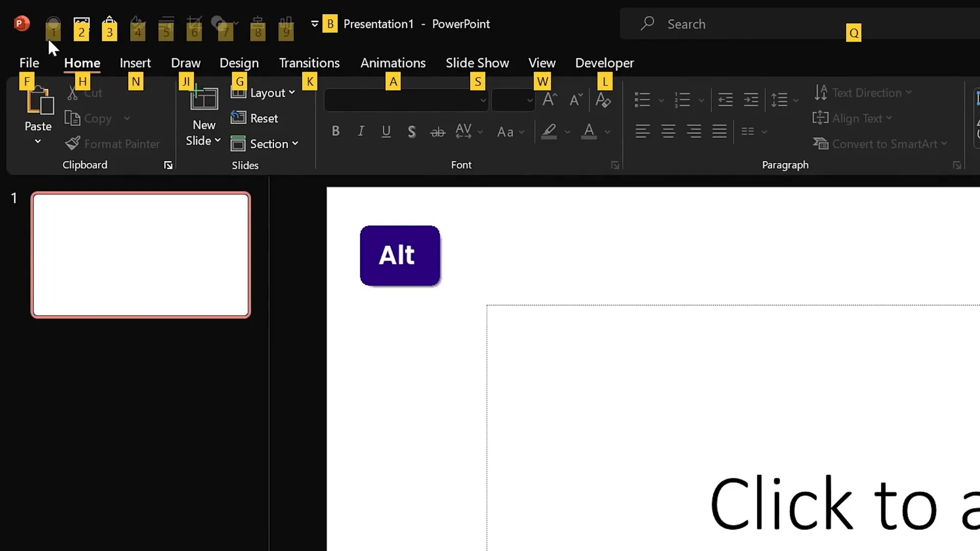Click the Copy icon
The height and width of the screenshot is (551, 980).
pyautogui.click(x=72, y=118)
